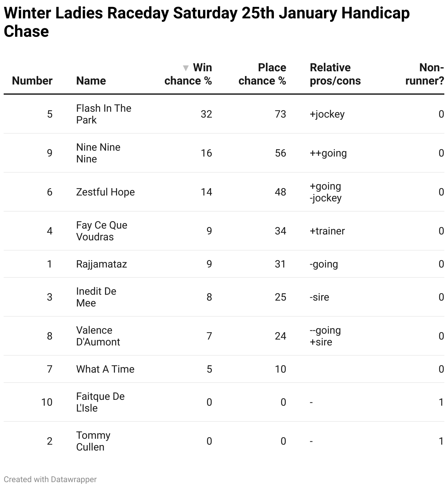Select the Rajjamataz name cell
This screenshot has height=488, width=448.
tap(101, 264)
